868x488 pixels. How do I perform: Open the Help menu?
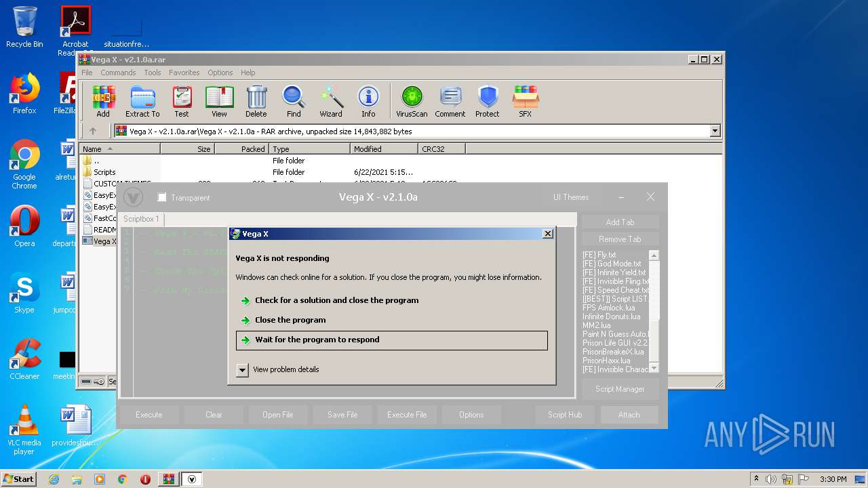coord(248,73)
